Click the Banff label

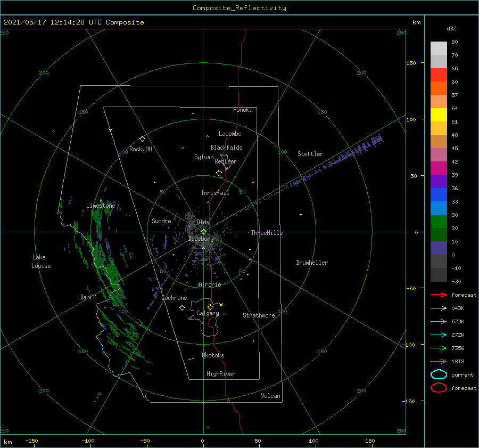tap(88, 297)
